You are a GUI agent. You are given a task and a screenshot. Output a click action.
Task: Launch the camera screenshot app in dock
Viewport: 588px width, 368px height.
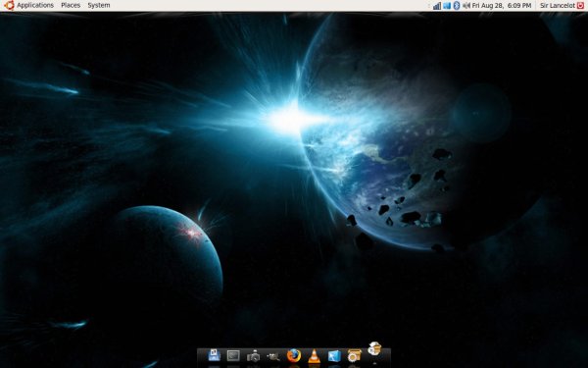point(254,355)
